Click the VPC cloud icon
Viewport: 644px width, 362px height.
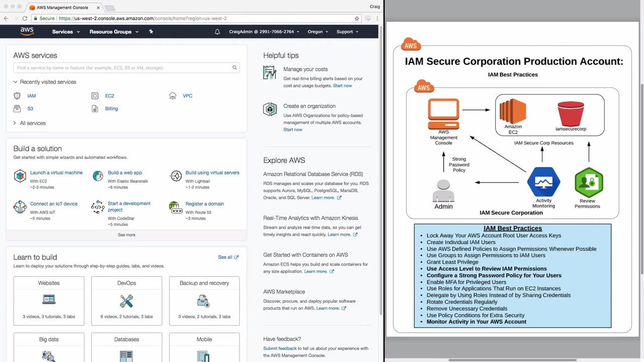(173, 96)
